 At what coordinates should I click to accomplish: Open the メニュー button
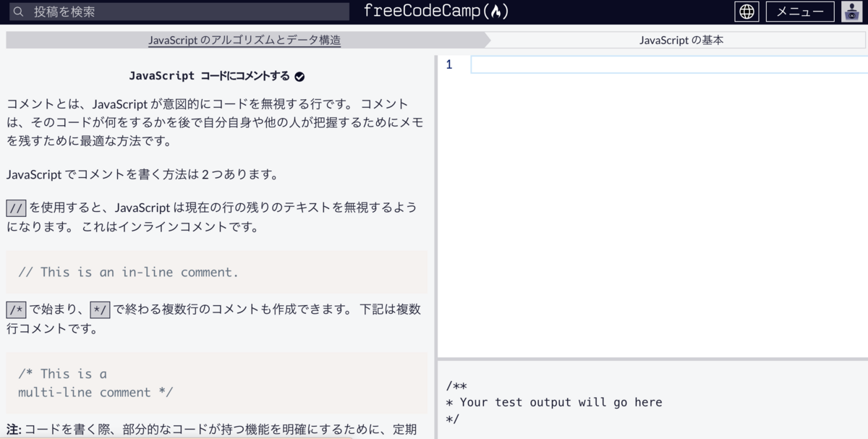pyautogui.click(x=799, y=11)
